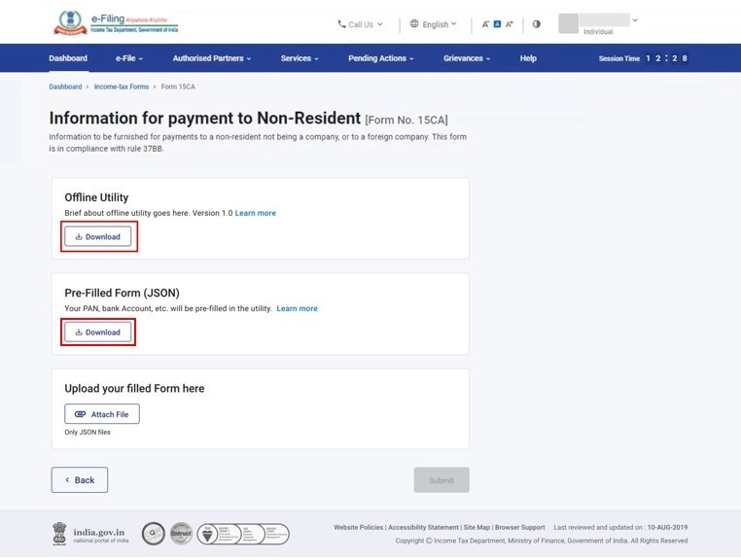Open the e-File menu
741x560 pixels.
point(129,58)
